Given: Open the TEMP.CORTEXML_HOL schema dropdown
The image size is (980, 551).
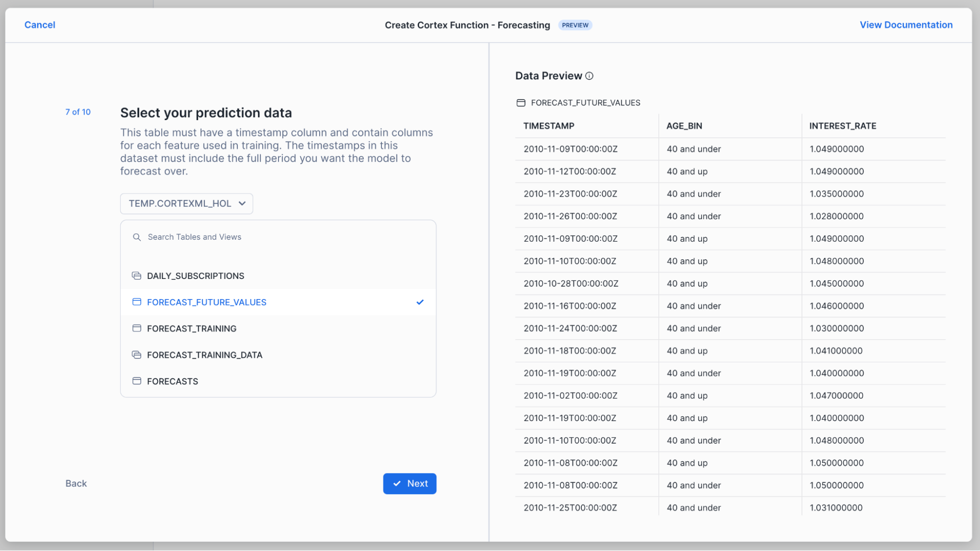Looking at the screenshot, I should click(x=186, y=203).
